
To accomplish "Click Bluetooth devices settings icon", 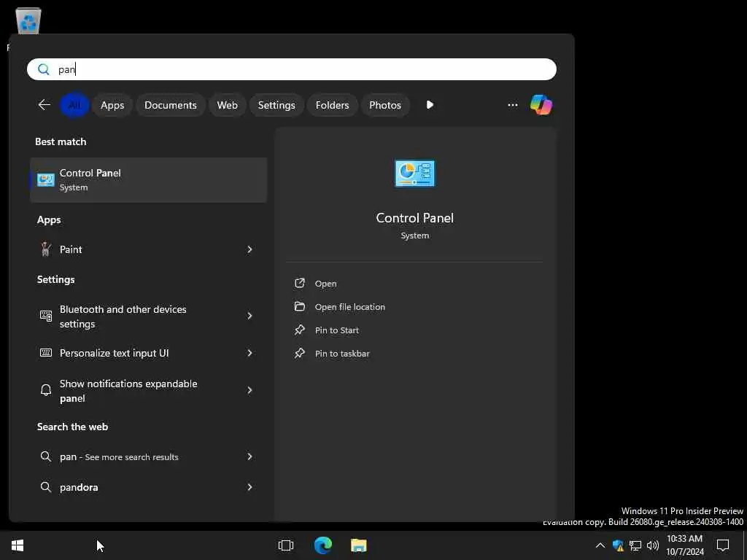I will click(x=46, y=316).
